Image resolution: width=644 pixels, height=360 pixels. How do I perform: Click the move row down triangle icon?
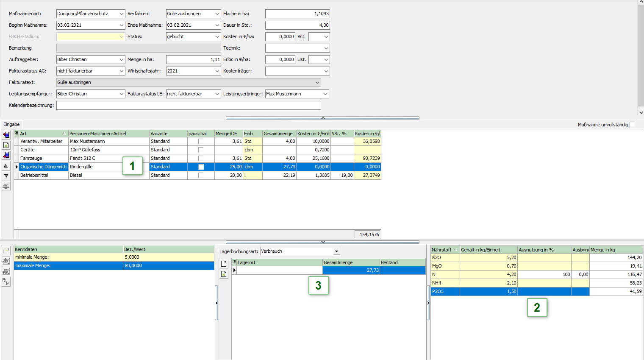(6, 176)
